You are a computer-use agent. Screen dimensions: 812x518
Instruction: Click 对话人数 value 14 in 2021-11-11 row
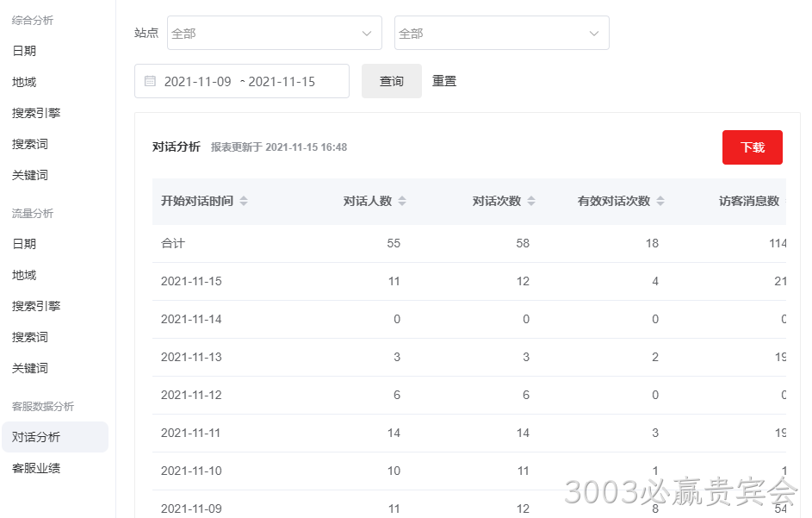[394, 433]
